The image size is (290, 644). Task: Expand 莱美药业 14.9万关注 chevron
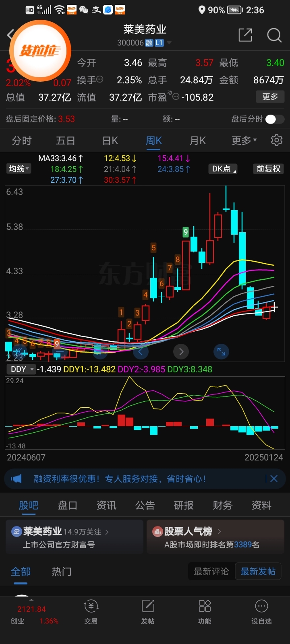click(x=107, y=532)
